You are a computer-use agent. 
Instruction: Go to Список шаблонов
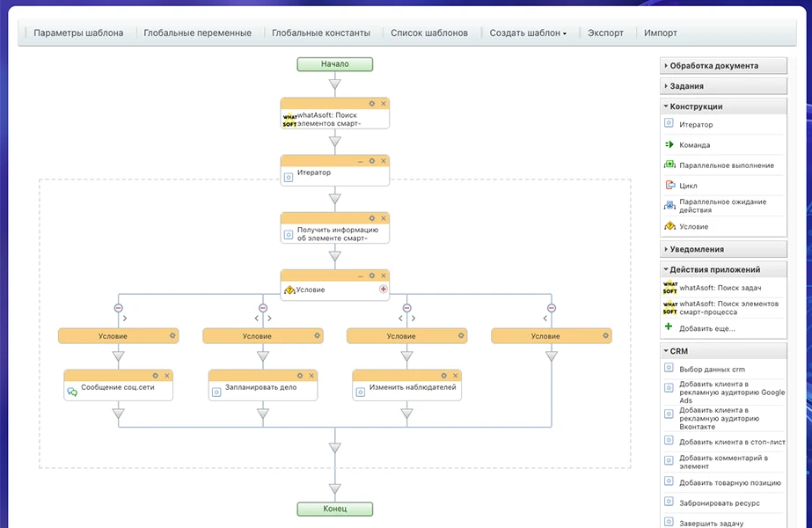tap(428, 33)
